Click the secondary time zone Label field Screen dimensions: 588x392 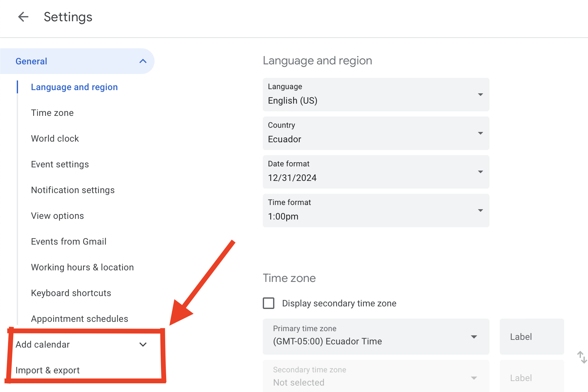(x=532, y=377)
